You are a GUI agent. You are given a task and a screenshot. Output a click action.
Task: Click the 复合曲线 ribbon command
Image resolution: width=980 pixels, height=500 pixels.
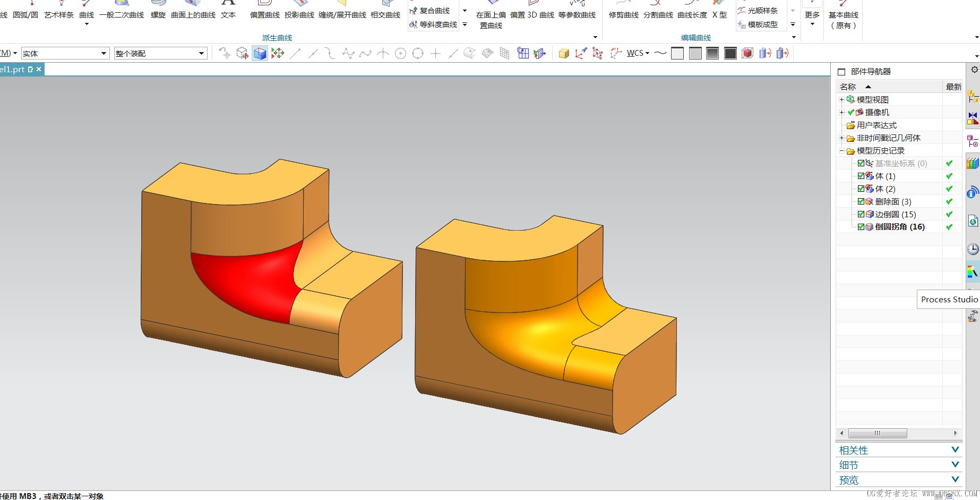429,10
